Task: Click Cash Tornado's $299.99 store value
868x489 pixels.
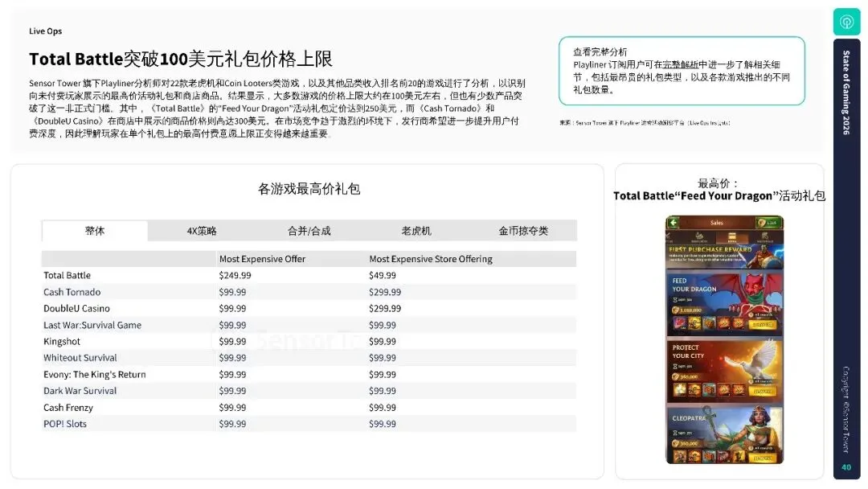Action: point(385,292)
